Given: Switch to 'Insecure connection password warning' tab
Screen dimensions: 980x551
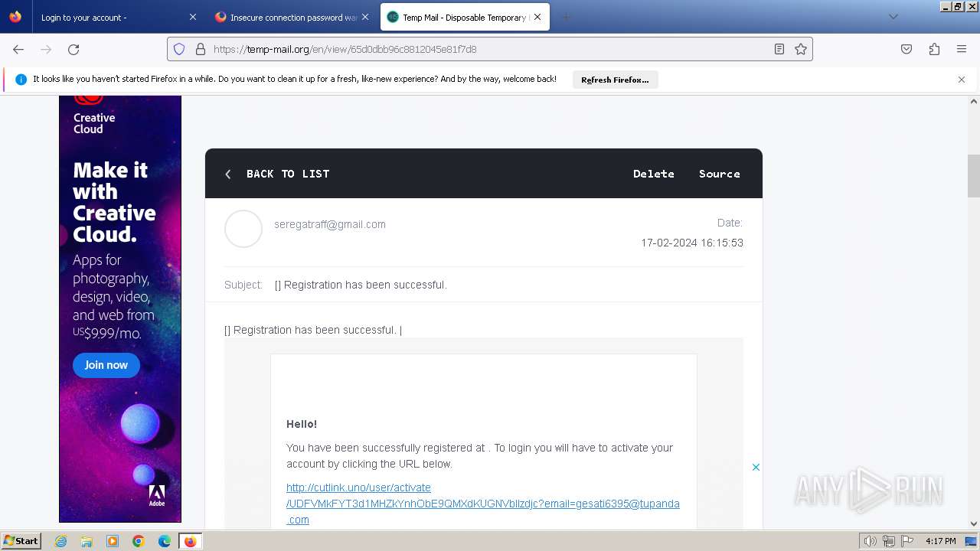Looking at the screenshot, I should coord(292,17).
